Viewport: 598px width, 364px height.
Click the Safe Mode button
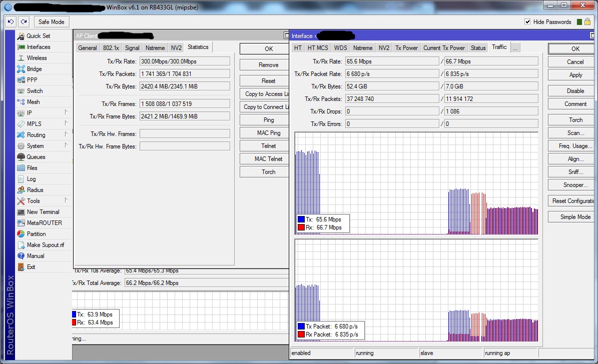51,22
